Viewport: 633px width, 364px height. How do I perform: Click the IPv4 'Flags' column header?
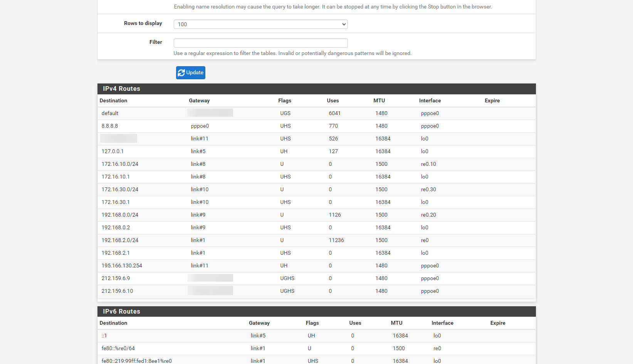[285, 101]
